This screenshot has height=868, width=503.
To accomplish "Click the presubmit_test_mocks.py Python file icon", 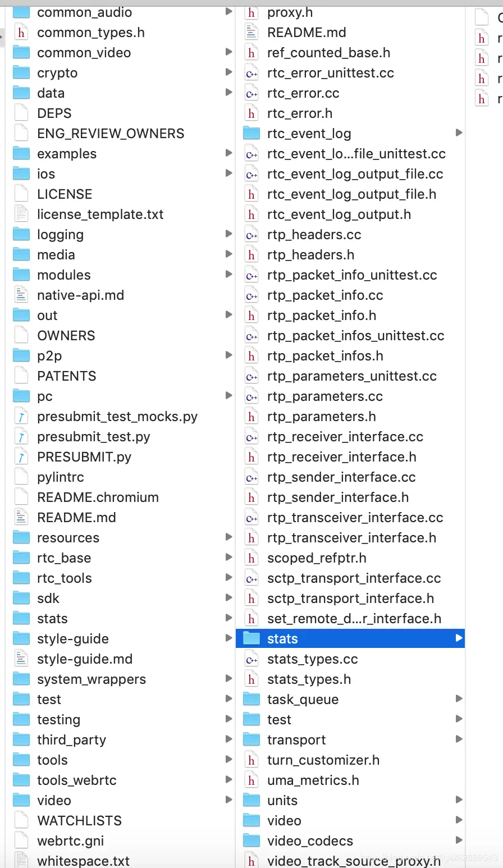I will point(21,417).
